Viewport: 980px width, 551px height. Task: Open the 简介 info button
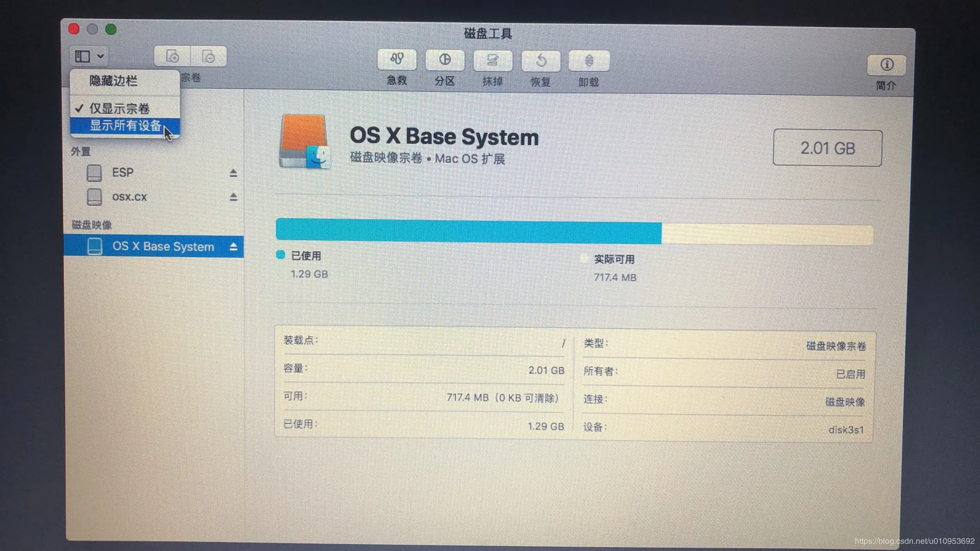pyautogui.click(x=887, y=65)
